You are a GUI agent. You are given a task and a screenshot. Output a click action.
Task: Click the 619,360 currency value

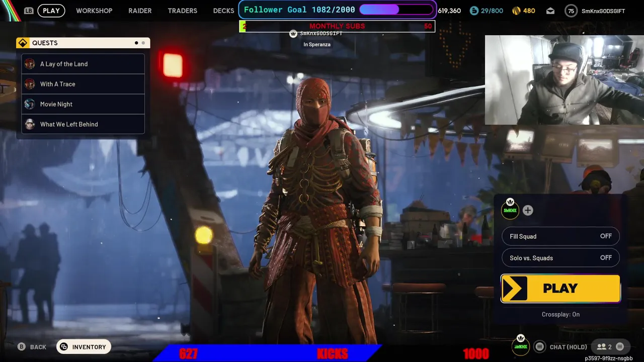[x=449, y=11]
